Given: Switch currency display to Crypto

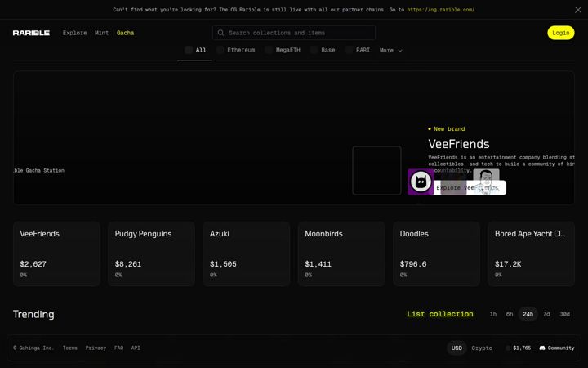Looking at the screenshot, I should pos(482,348).
